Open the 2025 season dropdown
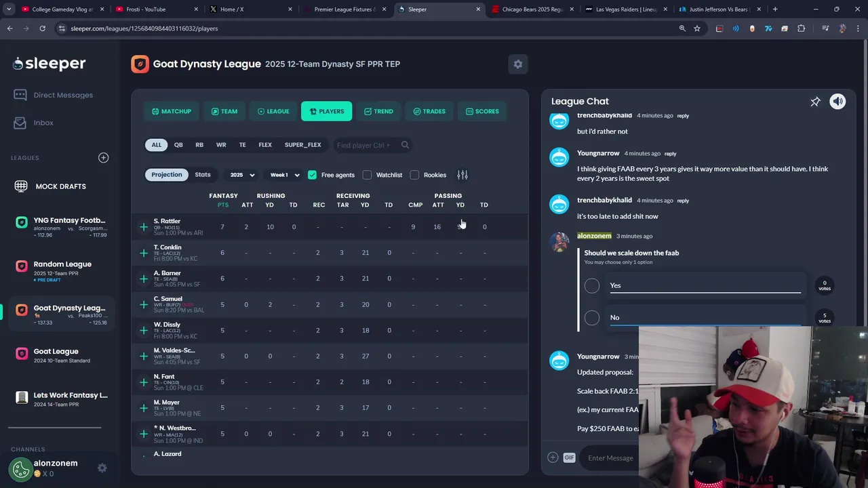The width and height of the screenshot is (868, 488). pyautogui.click(x=242, y=175)
